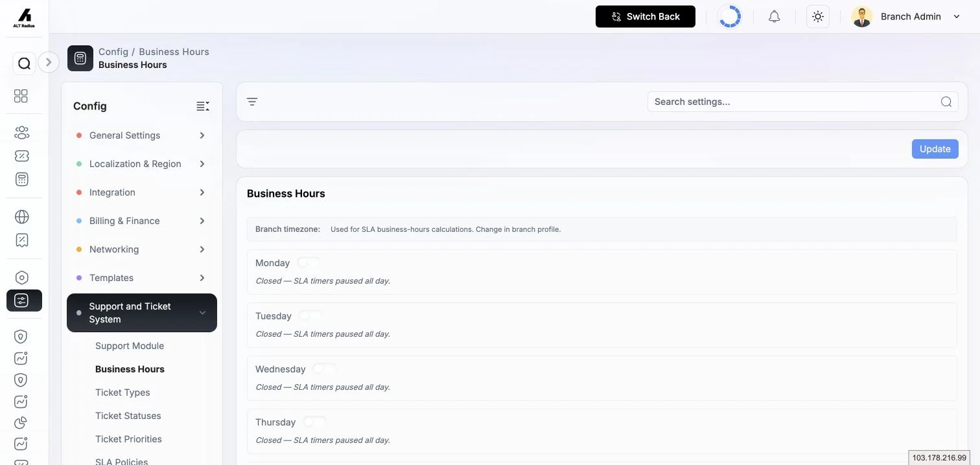980x465 pixels.
Task: Click the Branch timezone label
Action: click(288, 229)
